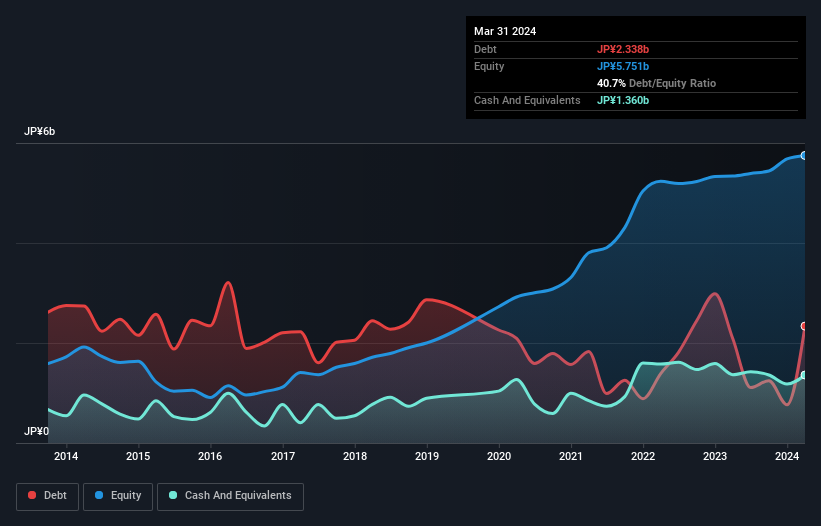Click the blue Equity legend dot
Screen dimensions: 821x526
(x=101, y=496)
